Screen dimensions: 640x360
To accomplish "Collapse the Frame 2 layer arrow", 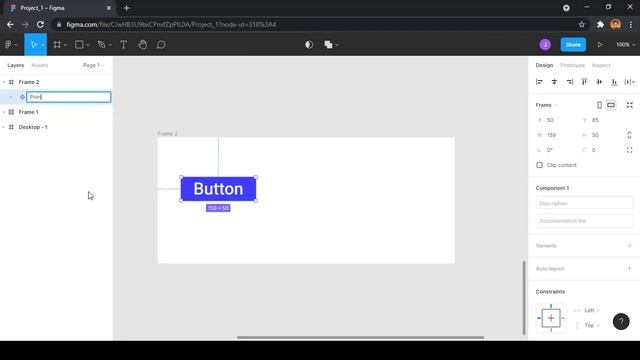I will (4, 82).
